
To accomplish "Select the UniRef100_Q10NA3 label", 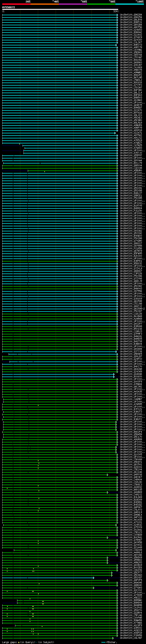I will pos(131,100).
